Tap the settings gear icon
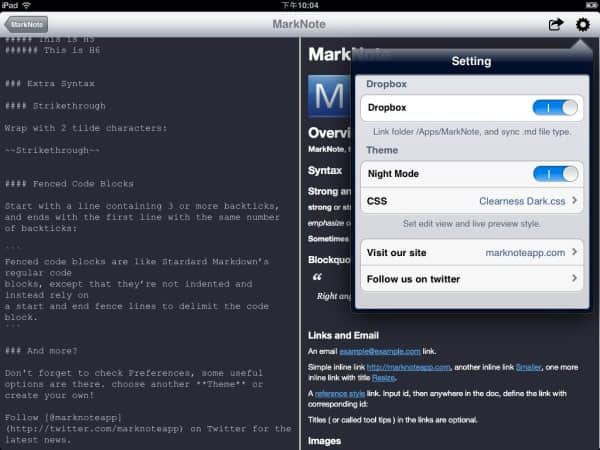The image size is (600, 450). pyautogui.click(x=583, y=24)
